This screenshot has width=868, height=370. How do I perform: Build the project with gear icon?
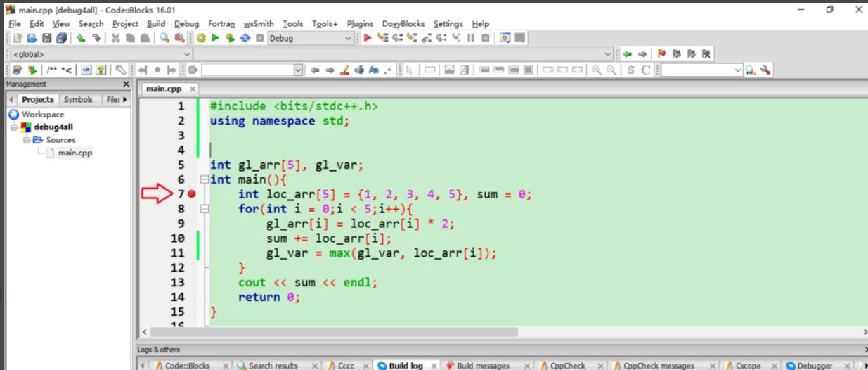201,38
